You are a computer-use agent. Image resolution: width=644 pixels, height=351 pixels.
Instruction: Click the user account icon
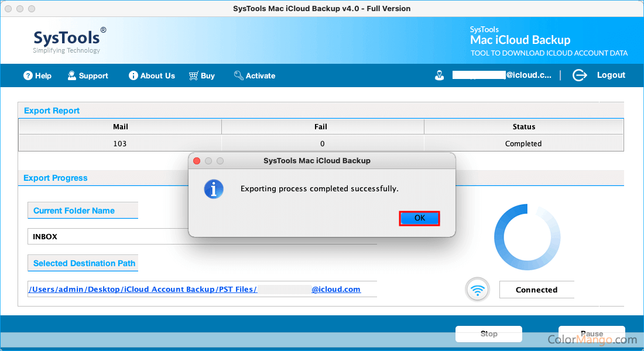[440, 75]
